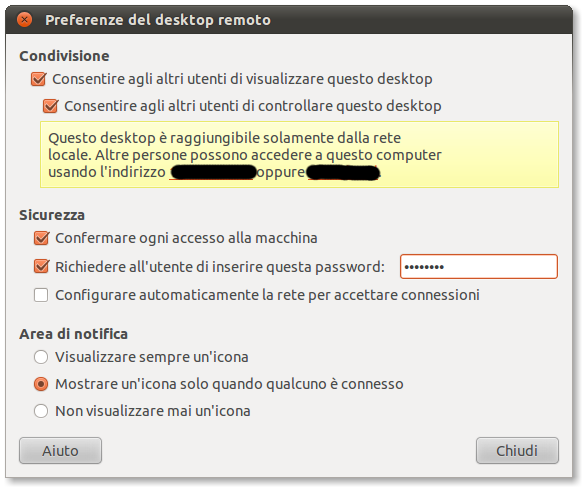Viewport: 582px width, 487px height.
Task: Click the yellow network info message box
Action: [x=299, y=154]
